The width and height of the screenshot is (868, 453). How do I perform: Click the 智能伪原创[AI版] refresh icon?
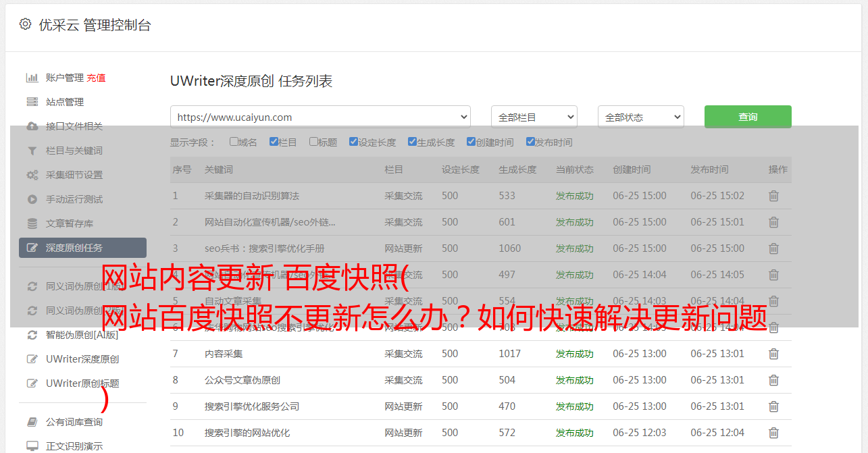coord(32,335)
